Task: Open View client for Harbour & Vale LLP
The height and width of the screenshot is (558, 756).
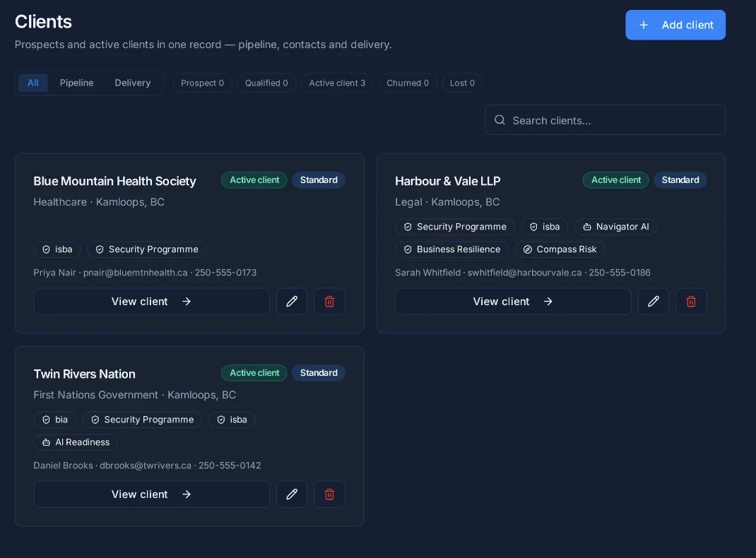Action: 513,302
